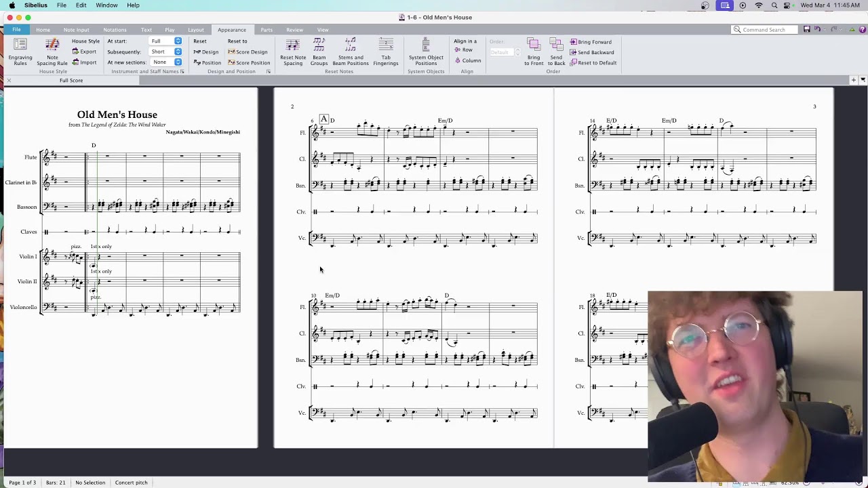
Task: Open the Edit menu in menu bar
Action: (x=81, y=5)
